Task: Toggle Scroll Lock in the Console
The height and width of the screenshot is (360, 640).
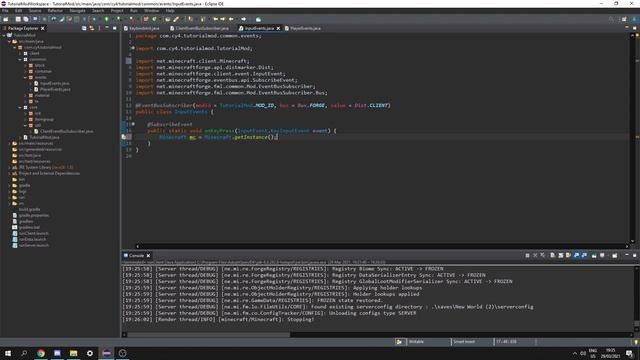Action: [x=560, y=255]
